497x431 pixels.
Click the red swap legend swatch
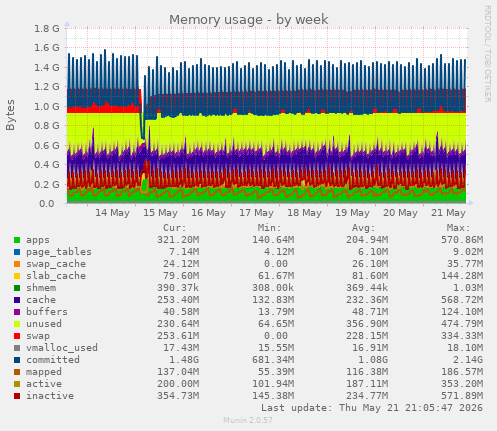[x=17, y=336]
